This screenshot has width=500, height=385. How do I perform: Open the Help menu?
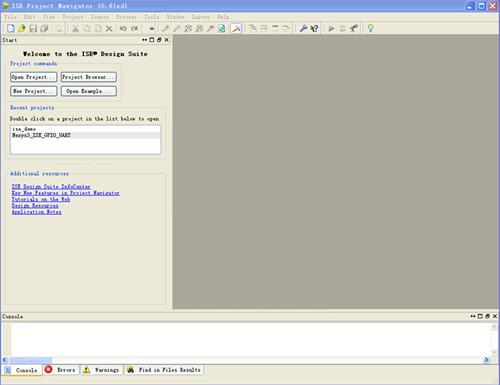point(223,17)
